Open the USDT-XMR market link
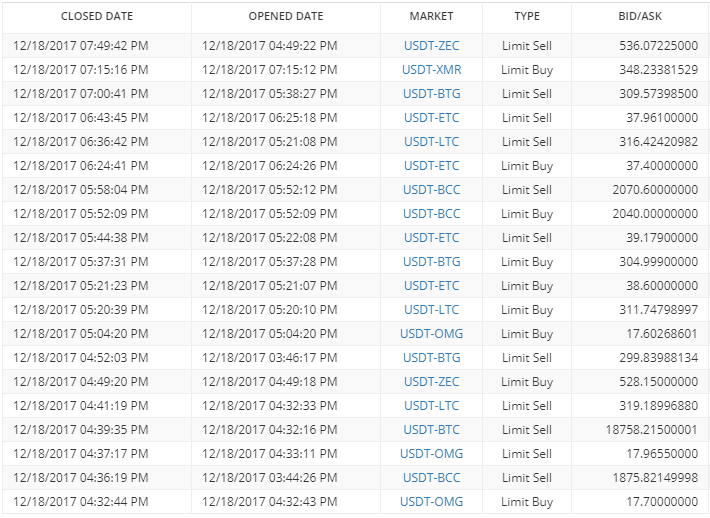The height and width of the screenshot is (518, 710). tap(432, 70)
